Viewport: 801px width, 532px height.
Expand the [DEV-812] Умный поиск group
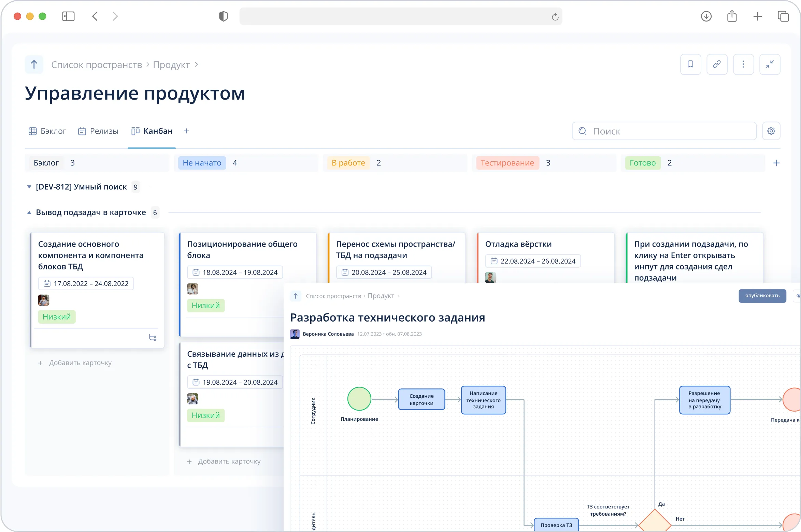coord(29,187)
